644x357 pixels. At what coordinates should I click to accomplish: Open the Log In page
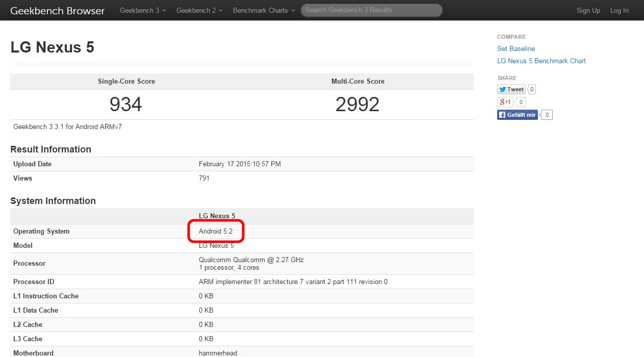point(619,10)
